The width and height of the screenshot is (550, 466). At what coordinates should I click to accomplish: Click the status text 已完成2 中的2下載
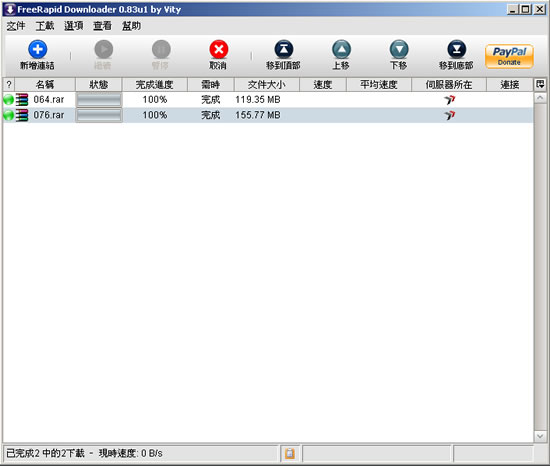(46, 453)
